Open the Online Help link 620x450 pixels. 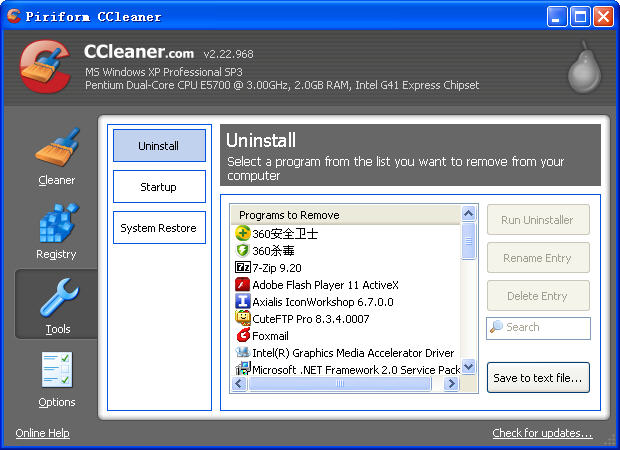(43, 433)
